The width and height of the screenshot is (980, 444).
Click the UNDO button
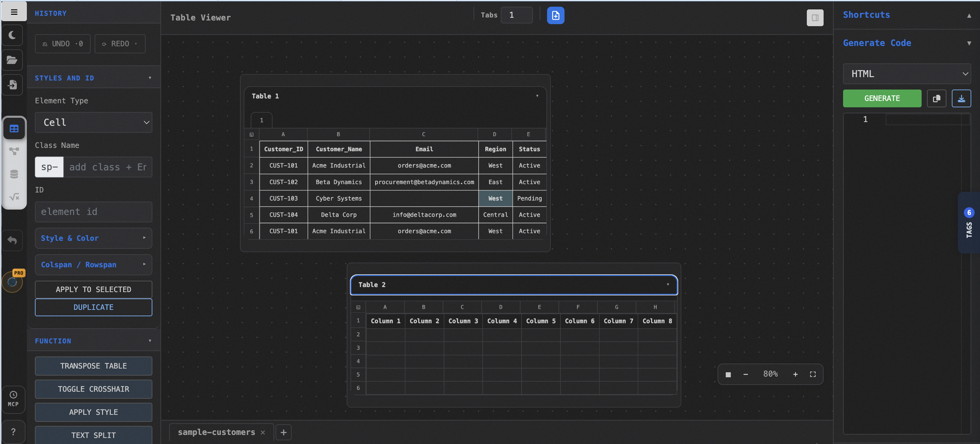62,44
